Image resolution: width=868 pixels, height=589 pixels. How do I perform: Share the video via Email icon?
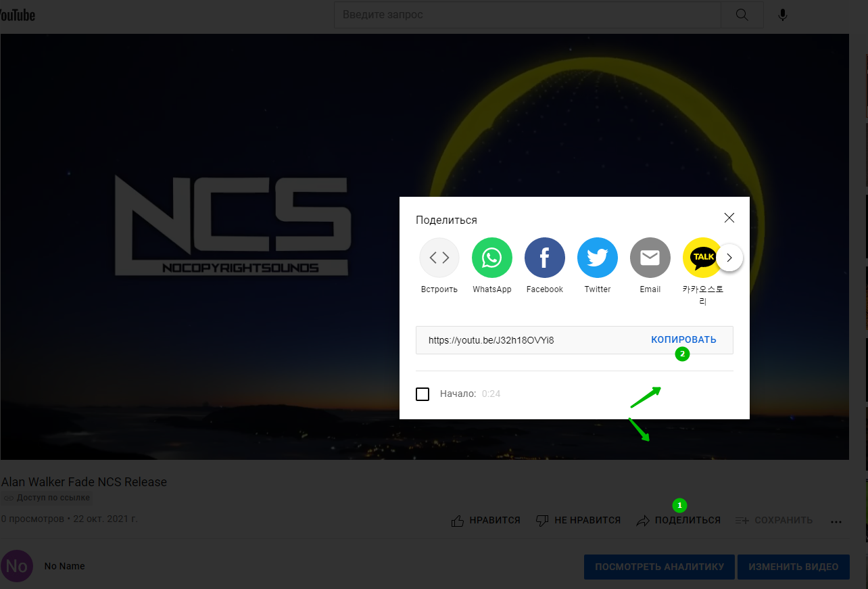click(x=650, y=258)
